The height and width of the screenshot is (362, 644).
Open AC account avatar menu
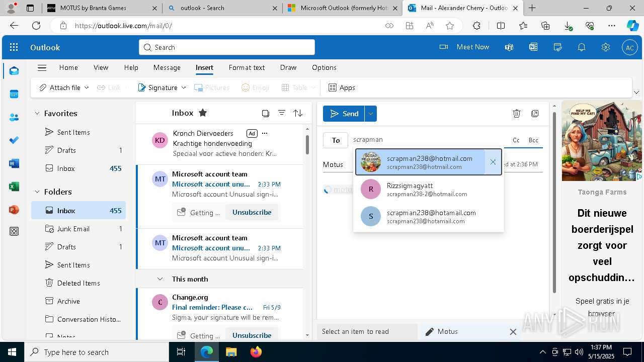[630, 47]
